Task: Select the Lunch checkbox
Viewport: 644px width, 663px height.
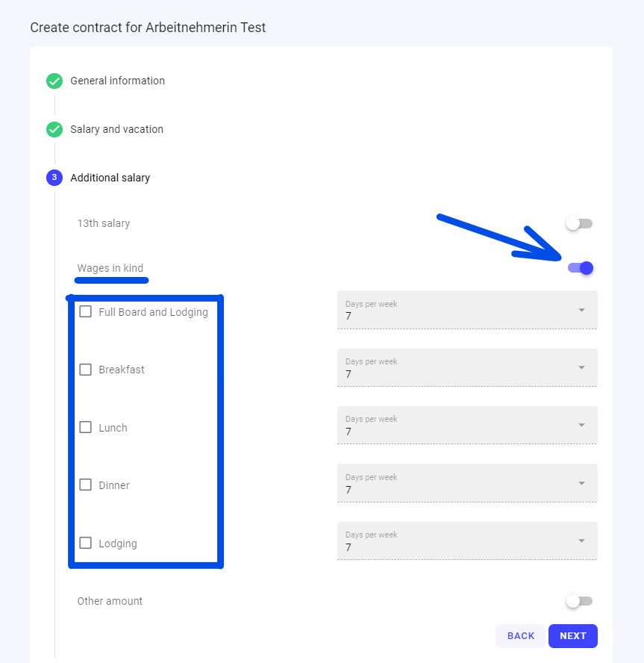Action: pos(86,428)
